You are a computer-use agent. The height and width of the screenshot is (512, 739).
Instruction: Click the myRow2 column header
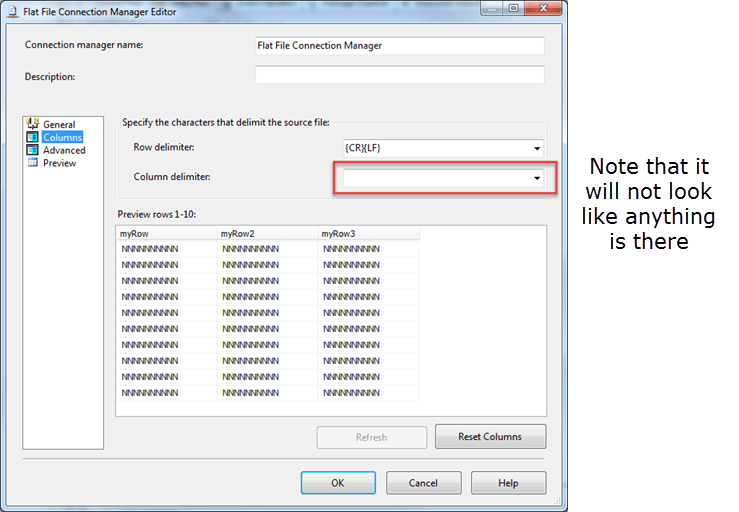tap(268, 233)
